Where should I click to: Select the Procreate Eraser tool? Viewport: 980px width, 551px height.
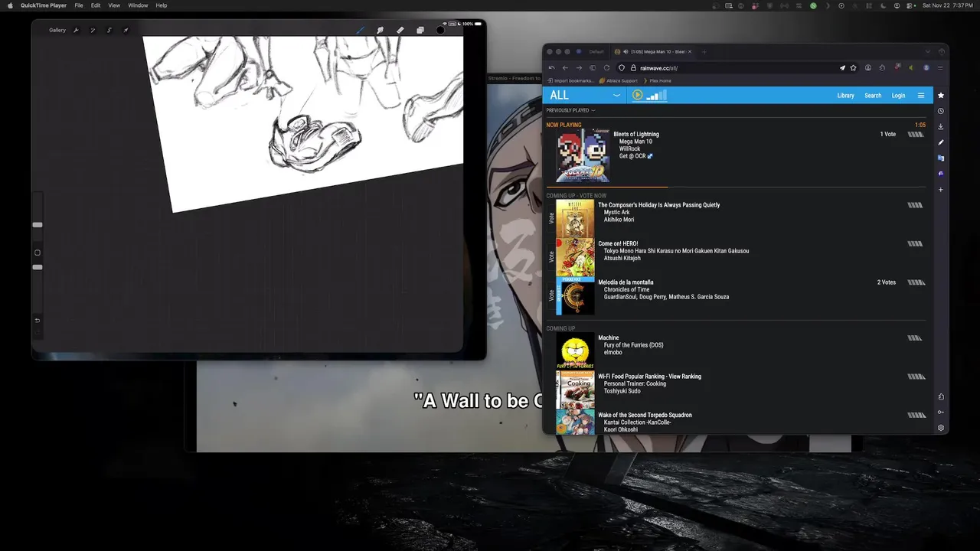pyautogui.click(x=400, y=31)
